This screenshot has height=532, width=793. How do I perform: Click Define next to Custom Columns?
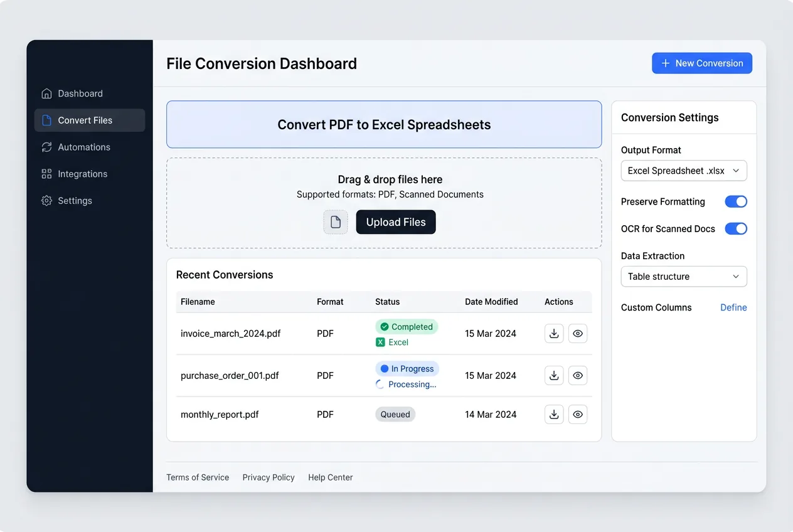[x=733, y=307]
